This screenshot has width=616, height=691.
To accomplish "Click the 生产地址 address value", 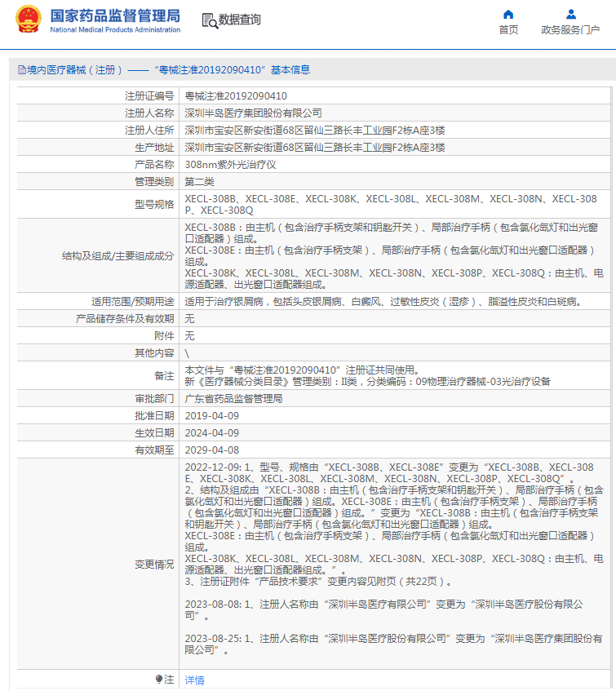I will coord(315,148).
